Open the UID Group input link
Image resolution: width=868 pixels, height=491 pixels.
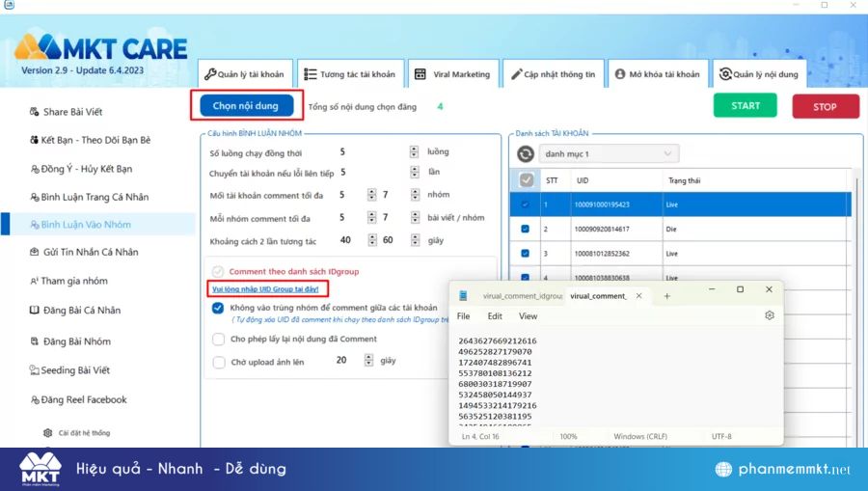[266, 289]
